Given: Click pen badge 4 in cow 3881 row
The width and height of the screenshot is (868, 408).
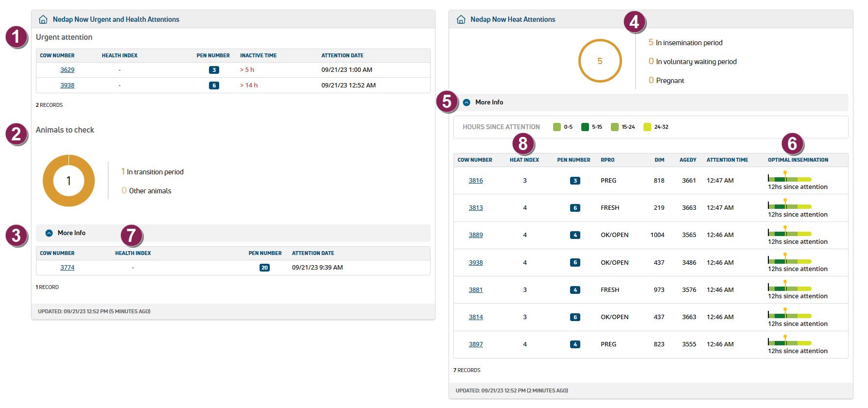Looking at the screenshot, I should click(x=575, y=290).
